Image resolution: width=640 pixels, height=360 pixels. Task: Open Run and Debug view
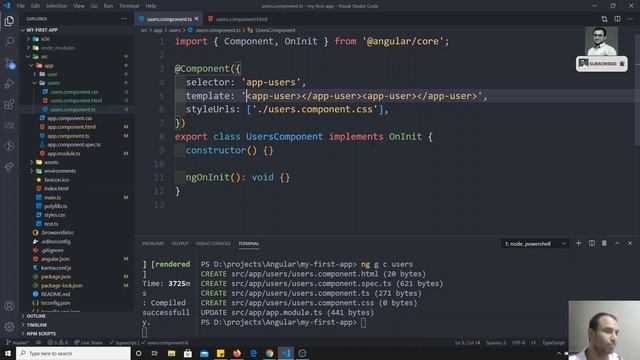tap(9, 83)
